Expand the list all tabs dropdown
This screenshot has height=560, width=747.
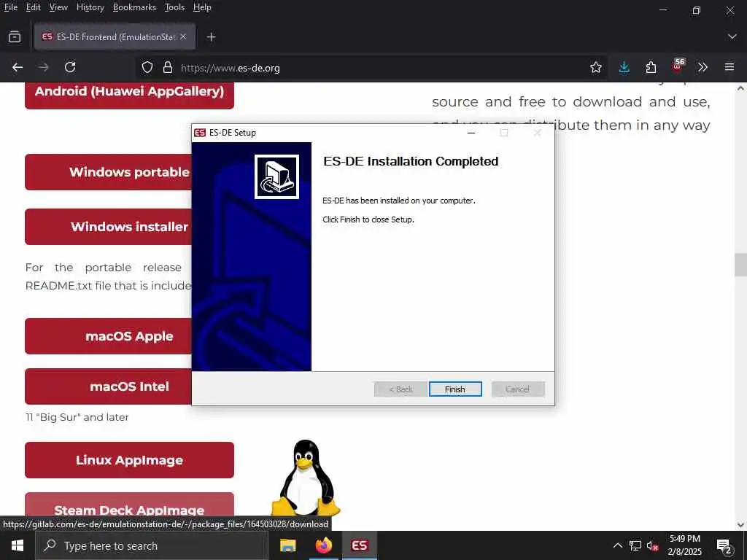732,36
